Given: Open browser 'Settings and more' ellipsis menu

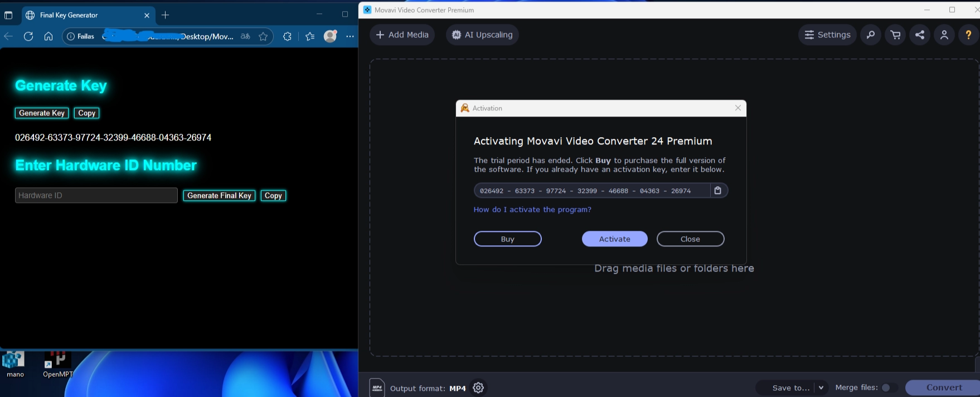Looking at the screenshot, I should click(x=350, y=36).
